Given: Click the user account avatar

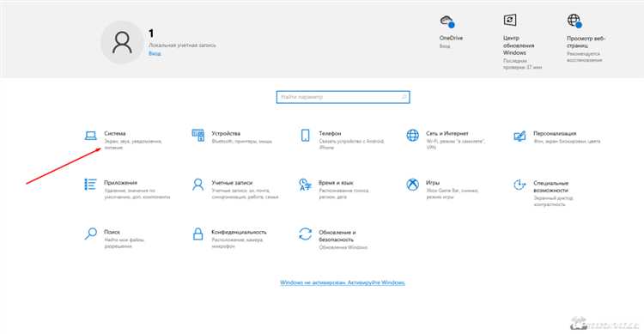Looking at the screenshot, I should 123,42.
